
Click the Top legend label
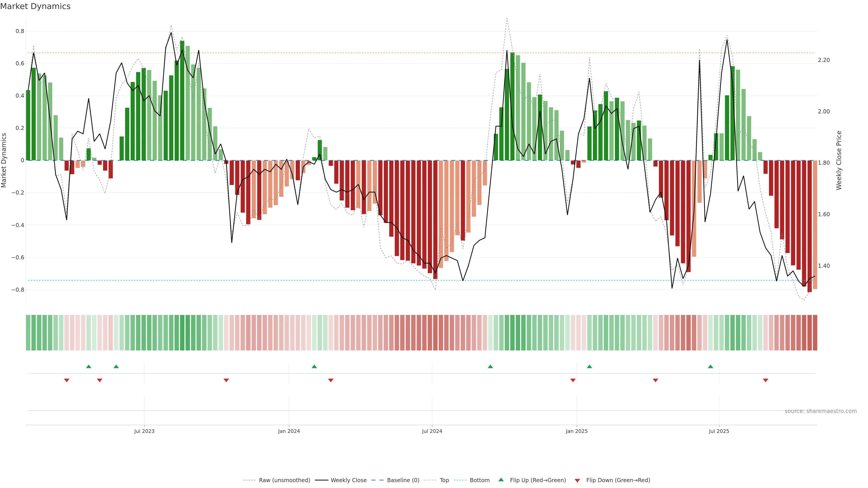click(x=444, y=480)
